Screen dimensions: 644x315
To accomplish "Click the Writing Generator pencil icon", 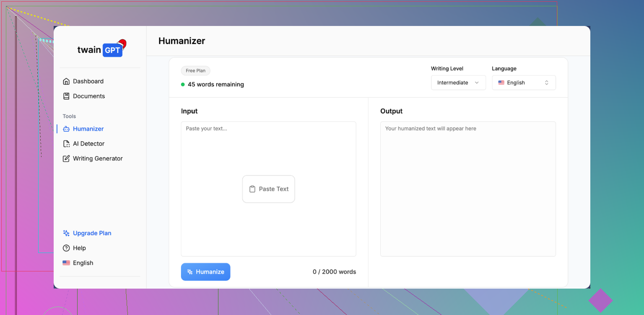I will (66, 159).
